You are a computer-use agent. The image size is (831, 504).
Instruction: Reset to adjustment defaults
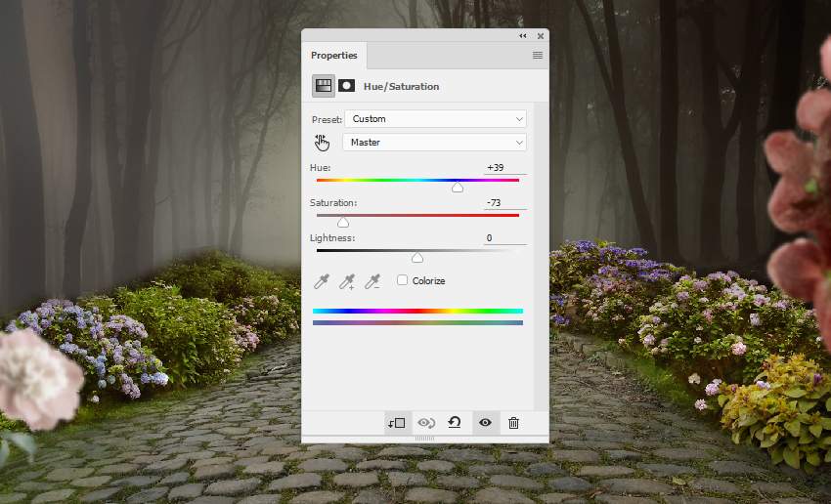tap(455, 423)
